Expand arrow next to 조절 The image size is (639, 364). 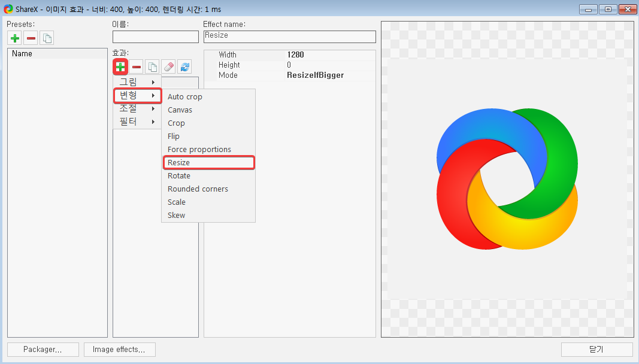tap(153, 109)
